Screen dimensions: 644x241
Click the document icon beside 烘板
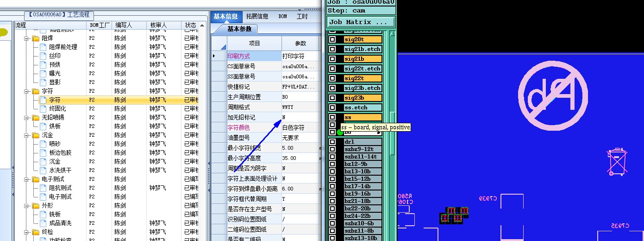coord(43,127)
